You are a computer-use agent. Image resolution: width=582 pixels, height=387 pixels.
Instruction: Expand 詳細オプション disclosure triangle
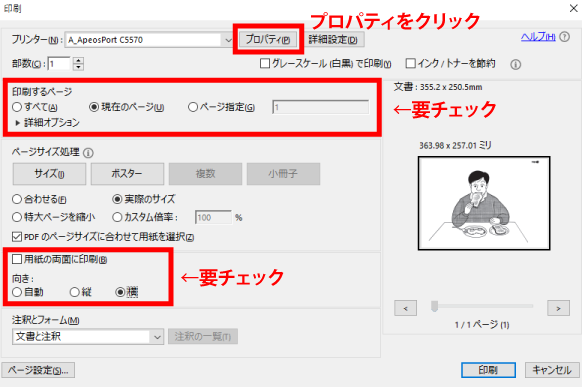17,123
